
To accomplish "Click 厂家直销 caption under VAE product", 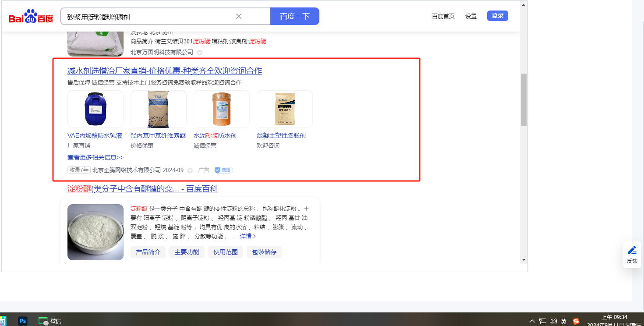I will [x=79, y=145].
